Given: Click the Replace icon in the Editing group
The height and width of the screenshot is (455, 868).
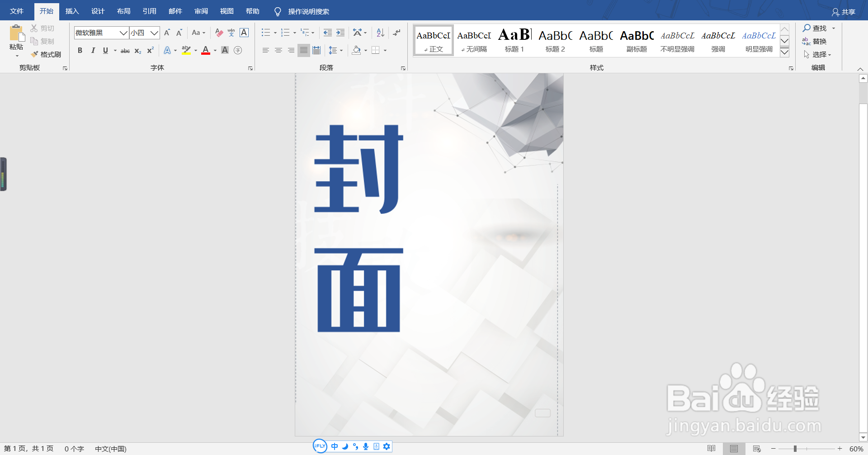Looking at the screenshot, I should point(807,41).
